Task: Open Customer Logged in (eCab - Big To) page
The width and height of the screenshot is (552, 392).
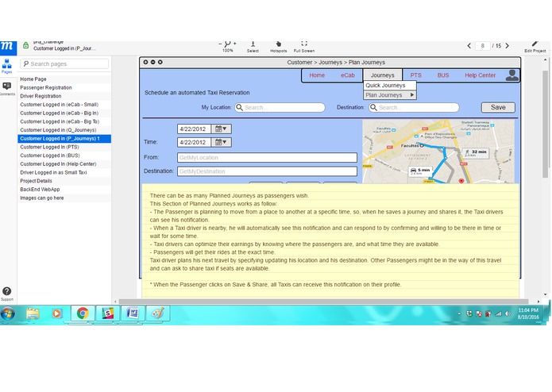Action: [x=64, y=121]
